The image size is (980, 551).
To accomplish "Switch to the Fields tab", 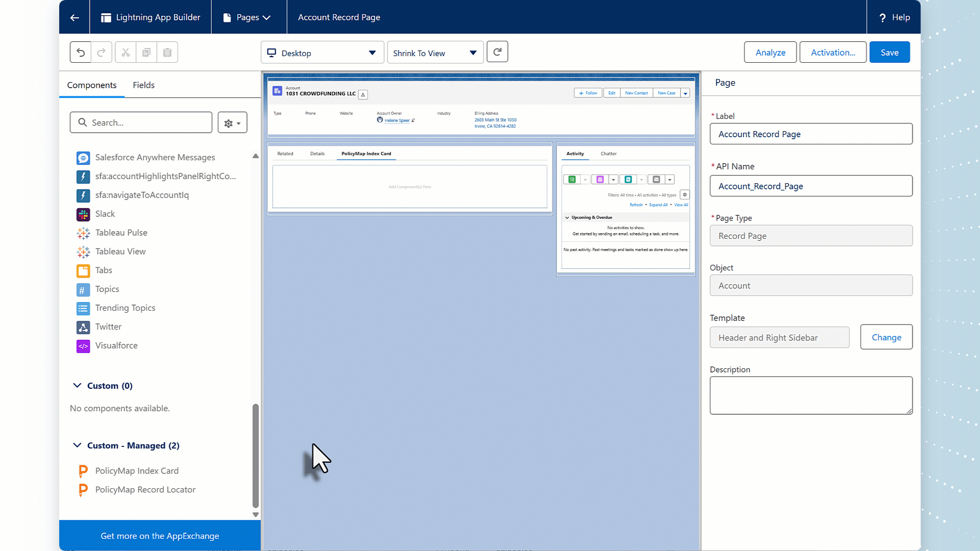I will pos(143,85).
